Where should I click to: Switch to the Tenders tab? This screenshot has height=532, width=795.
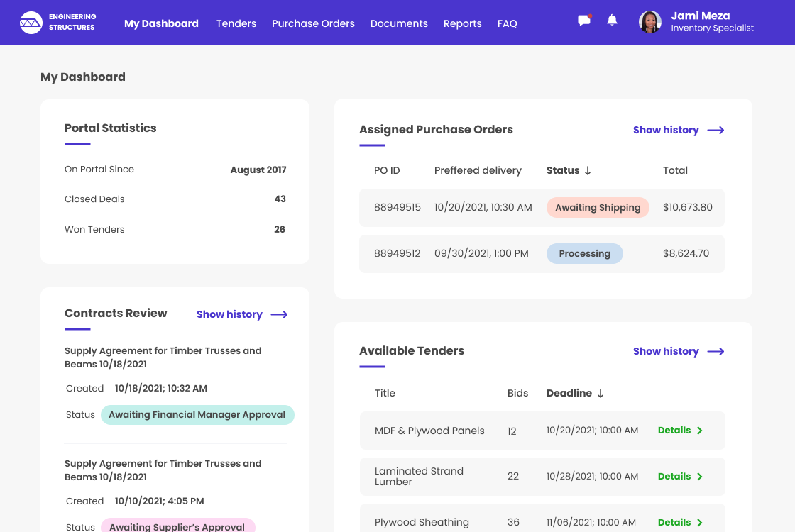(236, 23)
